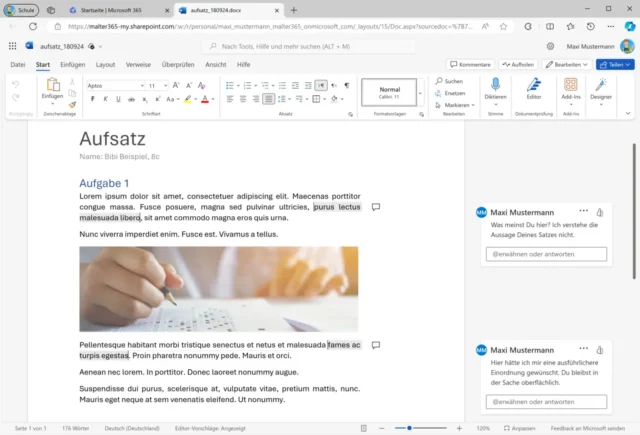
Task: Open the Designer pane
Action: 601,88
